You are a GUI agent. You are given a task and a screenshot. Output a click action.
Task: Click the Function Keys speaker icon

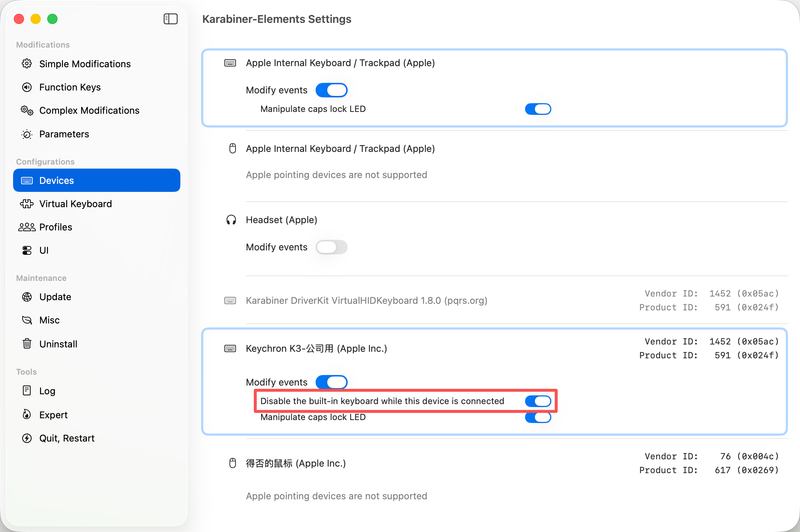click(27, 87)
